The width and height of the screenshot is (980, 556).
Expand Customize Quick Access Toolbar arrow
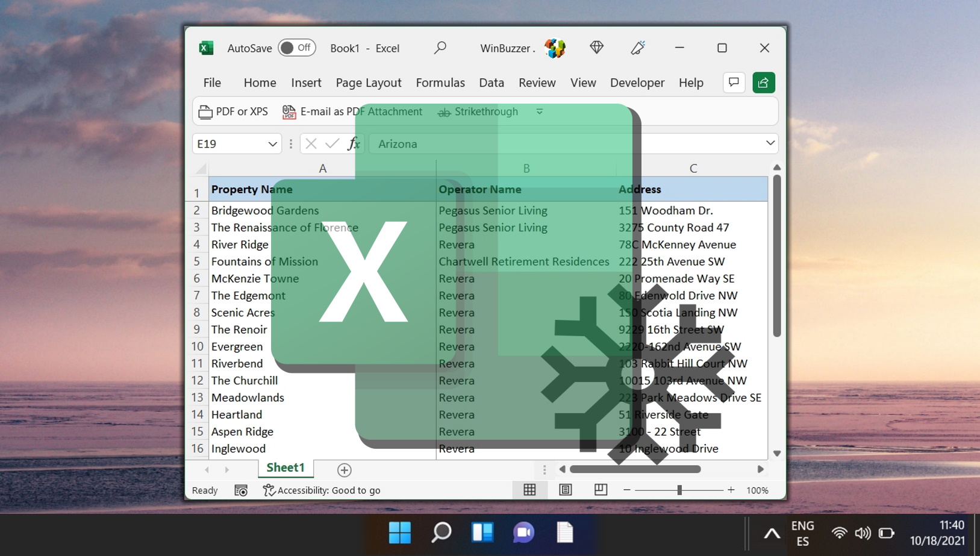[540, 111]
